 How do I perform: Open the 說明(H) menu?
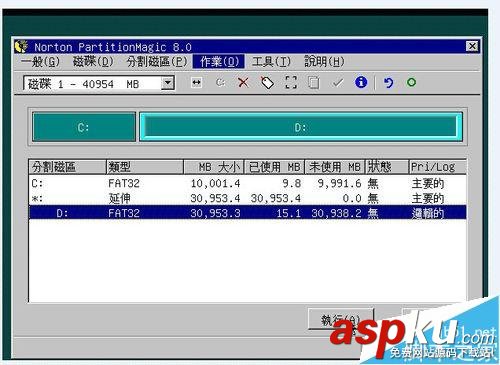coord(324,62)
